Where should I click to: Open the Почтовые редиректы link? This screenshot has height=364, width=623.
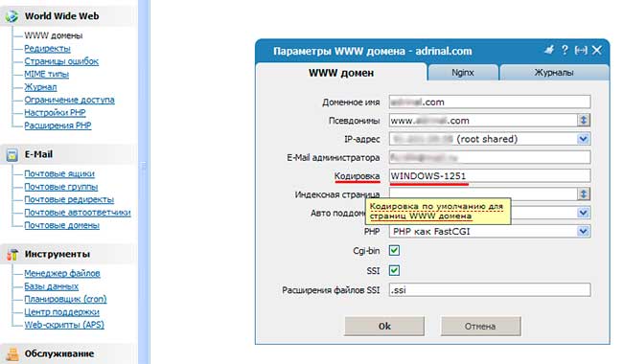pyautogui.click(x=69, y=199)
